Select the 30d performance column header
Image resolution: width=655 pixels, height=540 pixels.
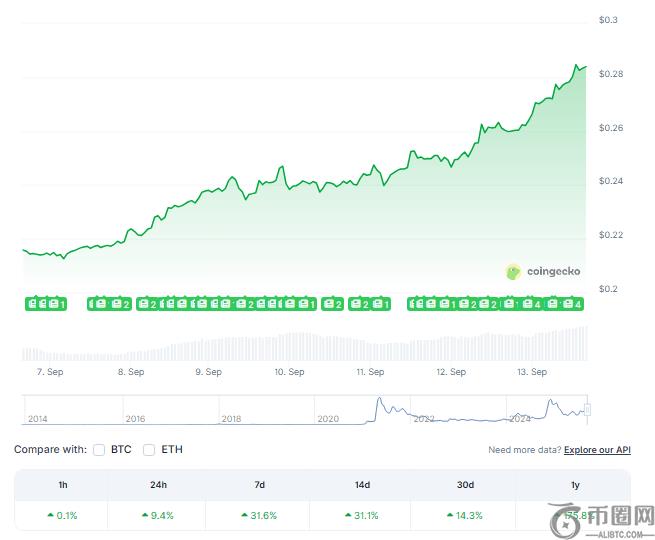[x=465, y=485]
